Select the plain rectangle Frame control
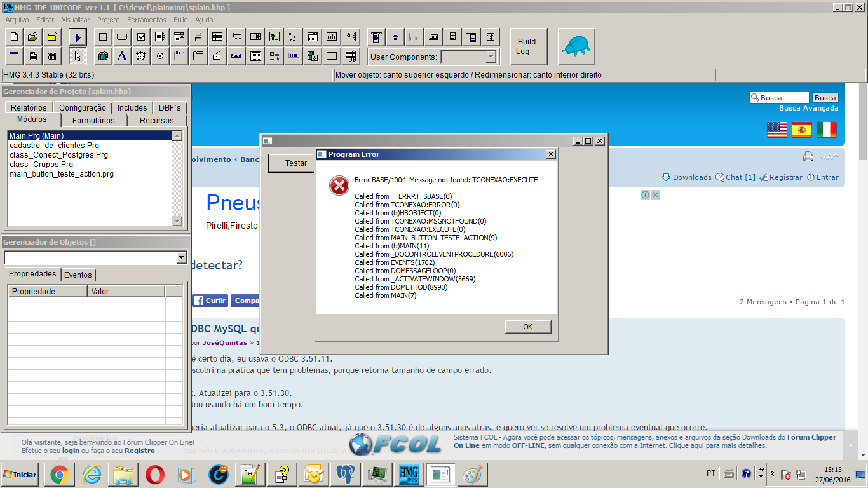 pos(103,37)
